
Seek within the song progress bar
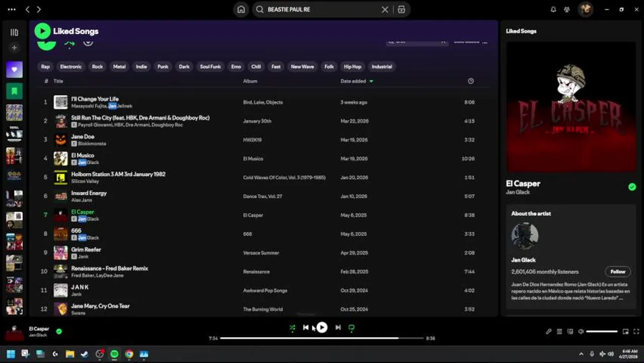tap(321, 338)
